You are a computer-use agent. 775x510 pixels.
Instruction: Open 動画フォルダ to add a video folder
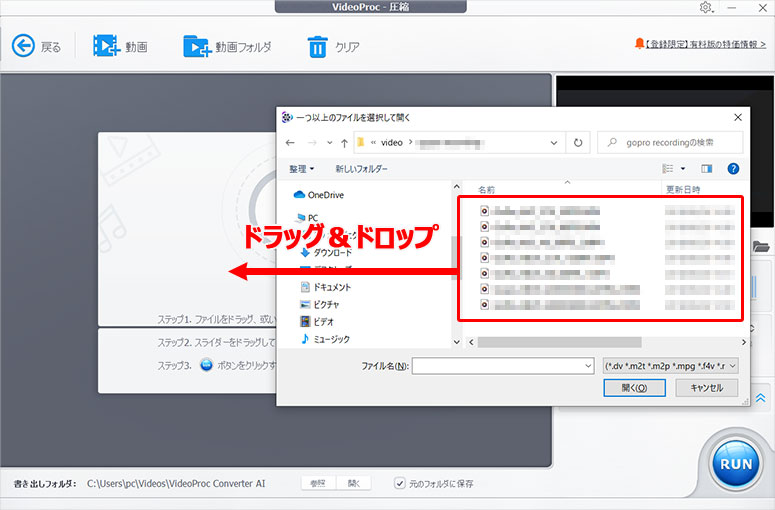[x=197, y=46]
